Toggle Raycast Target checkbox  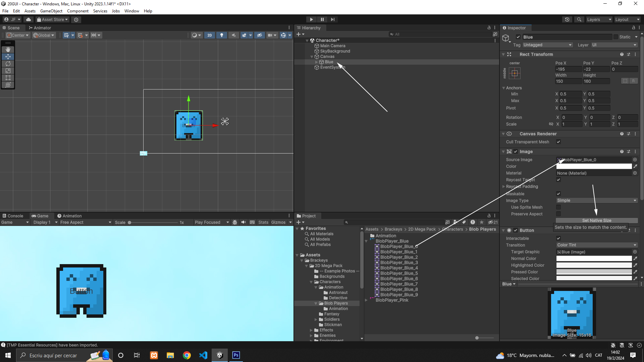pyautogui.click(x=558, y=180)
